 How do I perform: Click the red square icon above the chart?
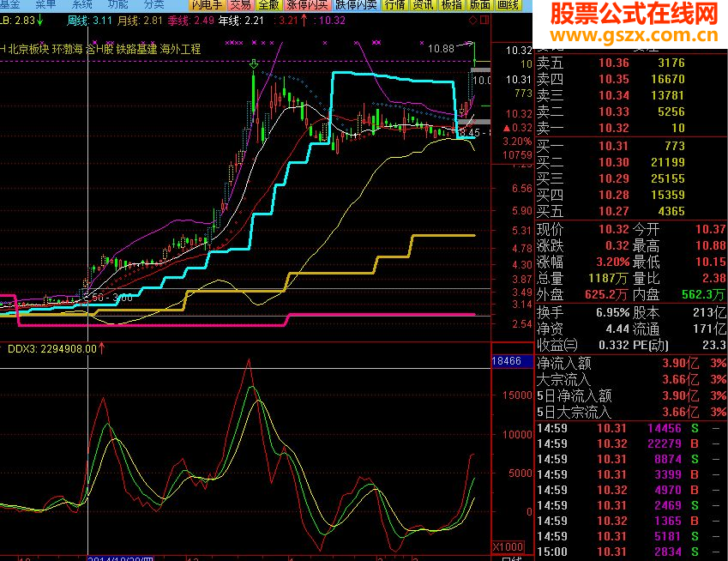[484, 20]
